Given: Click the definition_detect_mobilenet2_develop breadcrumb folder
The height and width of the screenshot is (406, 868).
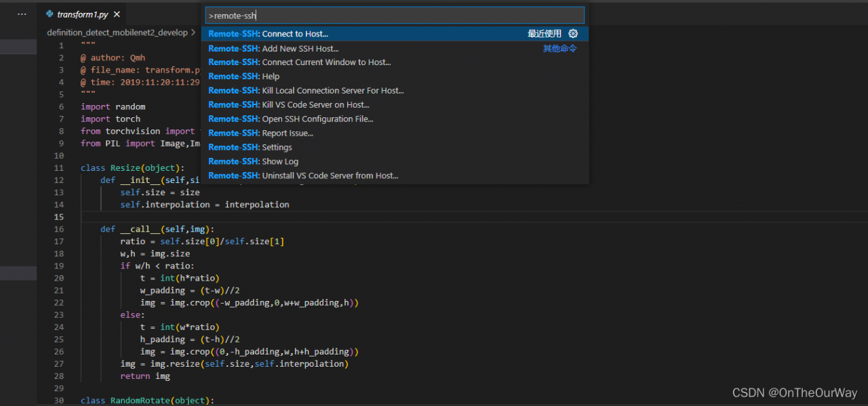Looking at the screenshot, I should (117, 33).
